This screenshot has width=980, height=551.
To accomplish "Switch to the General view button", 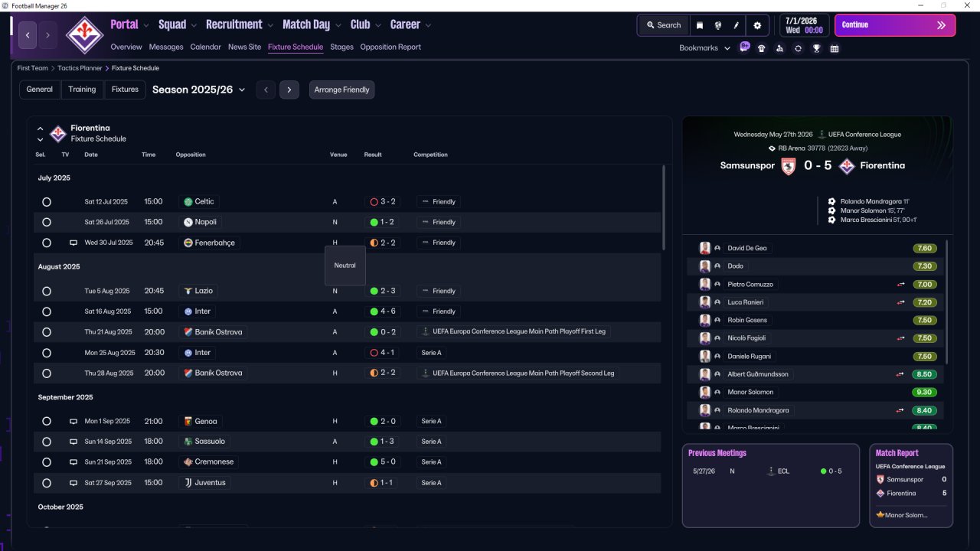I will click(40, 90).
